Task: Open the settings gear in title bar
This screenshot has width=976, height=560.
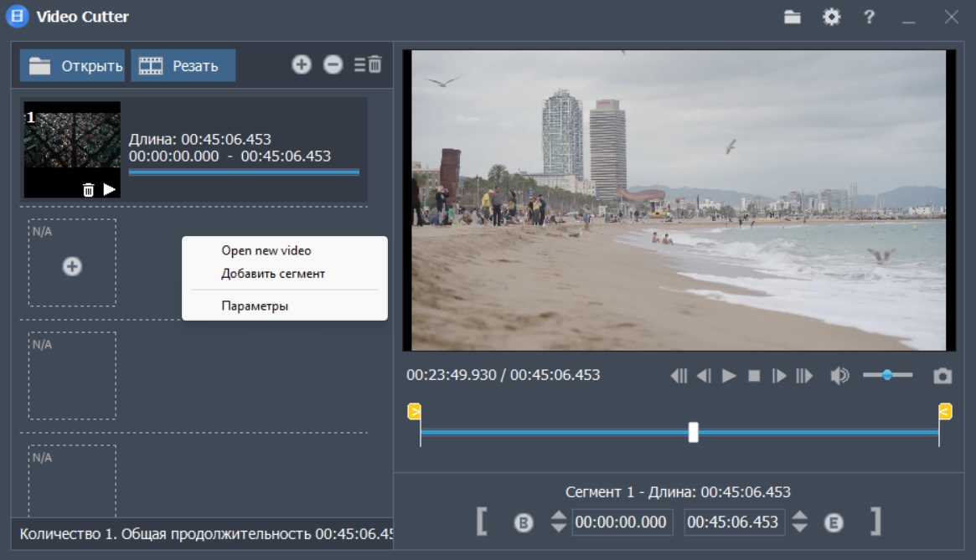Action: pos(831,17)
